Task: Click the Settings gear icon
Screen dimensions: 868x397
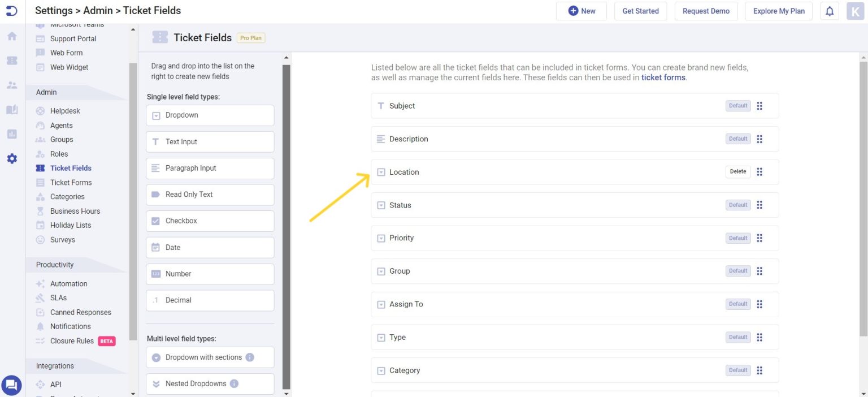Action: 11,158
